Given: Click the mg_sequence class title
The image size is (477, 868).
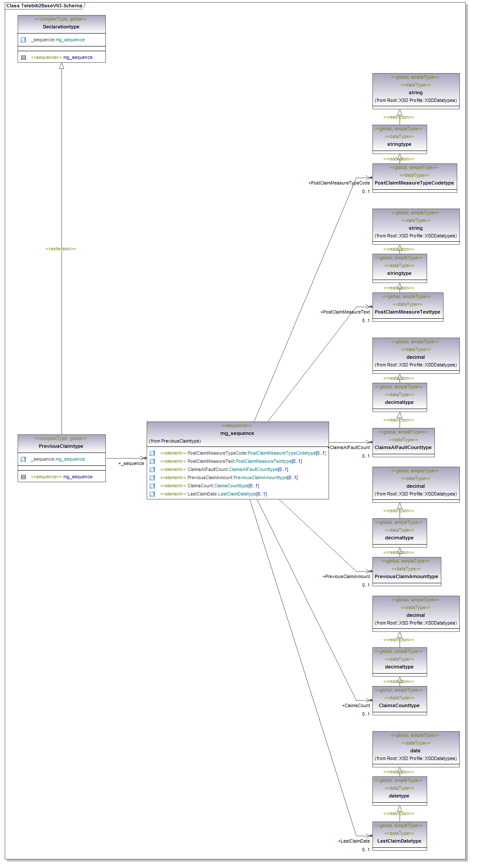Looking at the screenshot, I should coord(237,433).
